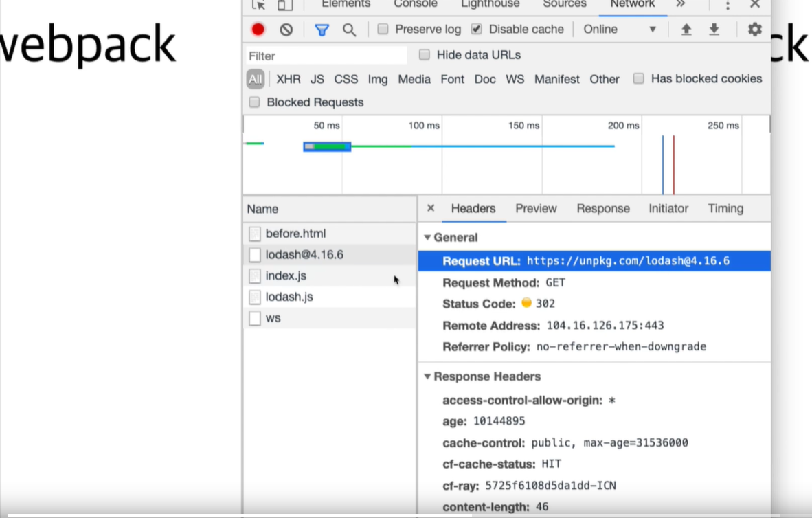Open the Timing tab

pyautogui.click(x=725, y=208)
